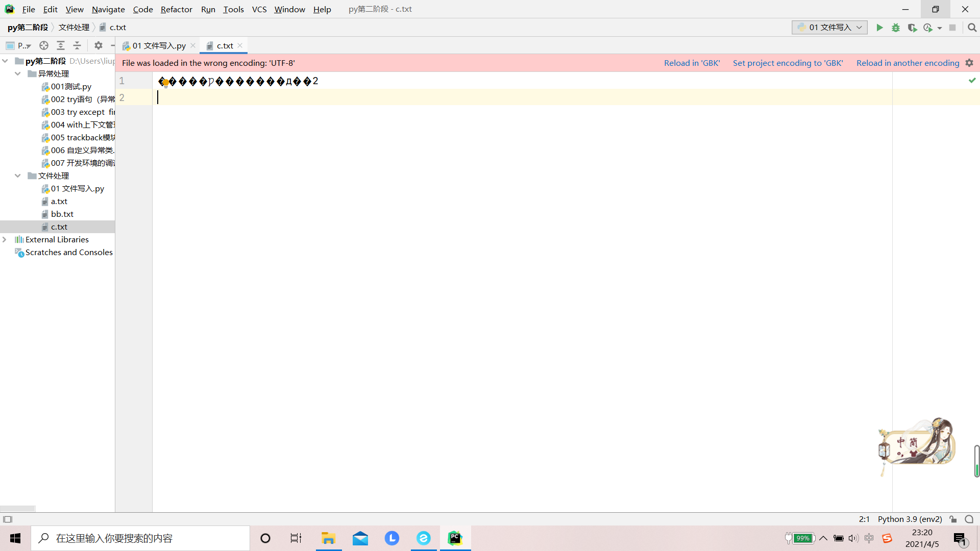Toggle read-only lock in status bar
The height and width of the screenshot is (551, 980).
point(953,519)
